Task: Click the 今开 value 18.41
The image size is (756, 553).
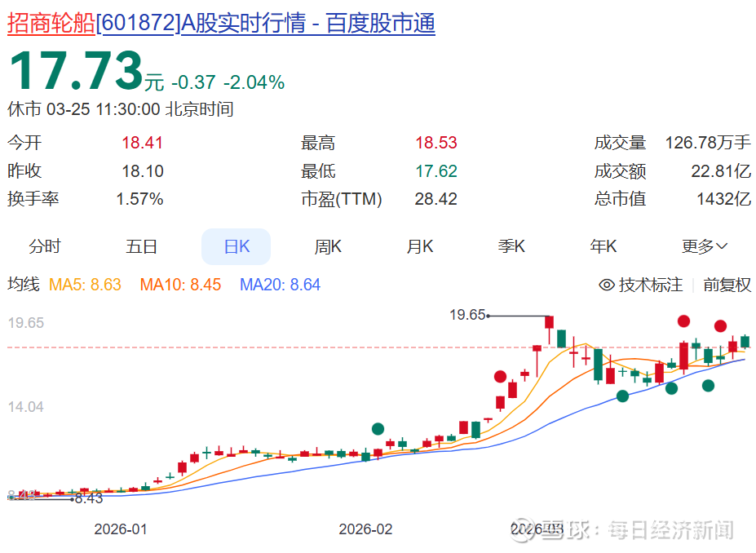Action: point(142,143)
